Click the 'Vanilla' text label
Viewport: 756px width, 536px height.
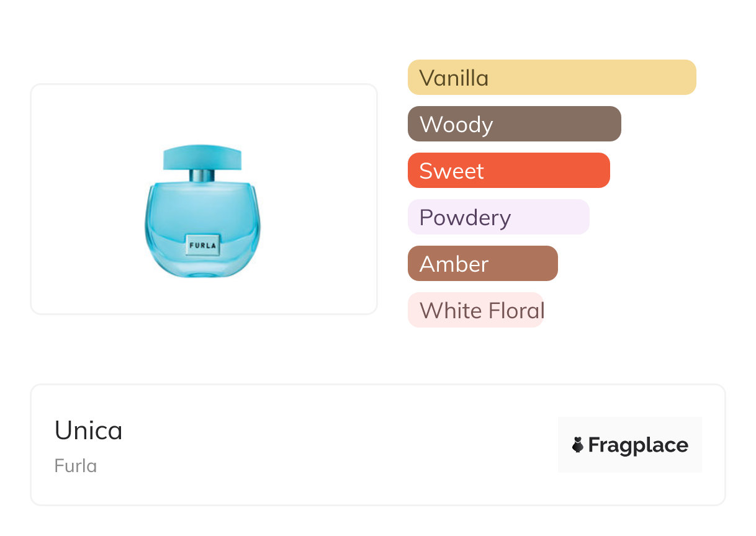click(x=454, y=78)
